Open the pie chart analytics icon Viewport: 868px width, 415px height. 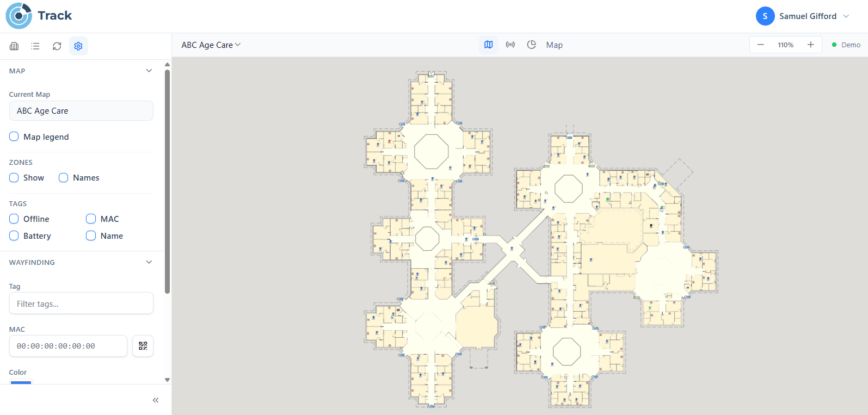[x=532, y=45]
